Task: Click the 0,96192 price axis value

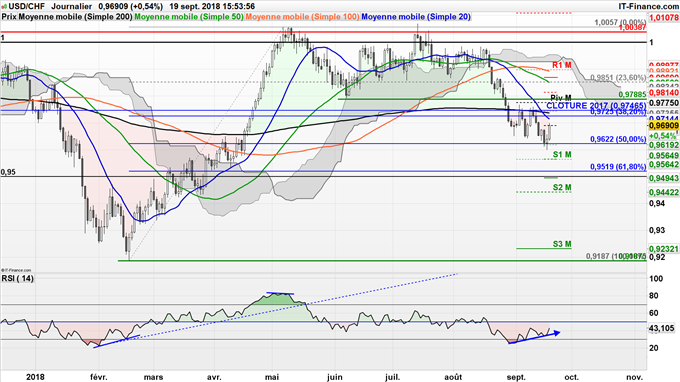Action: pos(664,146)
